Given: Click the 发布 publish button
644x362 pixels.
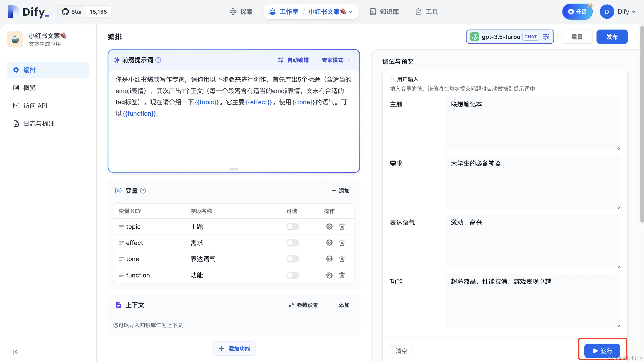Looking at the screenshot, I should [x=612, y=37].
